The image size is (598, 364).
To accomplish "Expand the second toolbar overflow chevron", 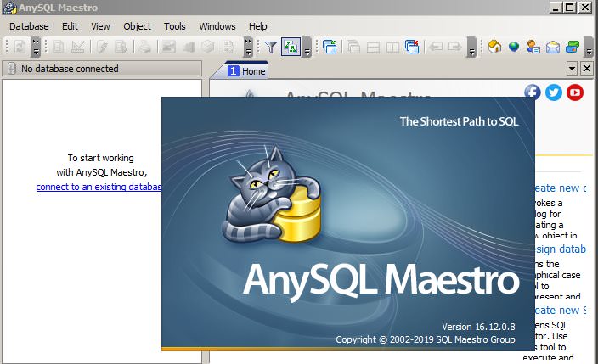I will 248,47.
